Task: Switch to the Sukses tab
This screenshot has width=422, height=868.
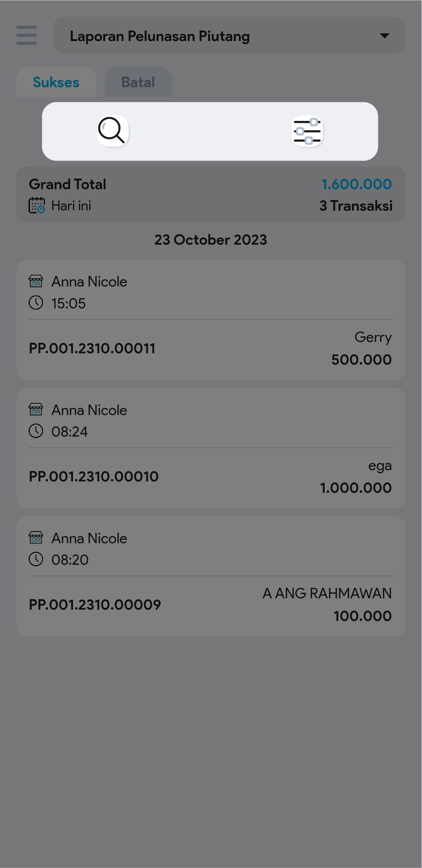Action: pos(56,82)
